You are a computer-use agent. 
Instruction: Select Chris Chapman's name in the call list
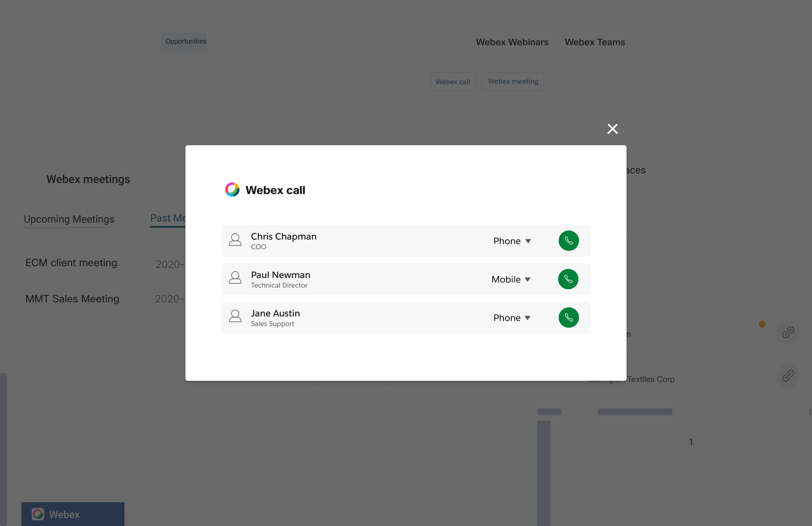pyautogui.click(x=284, y=237)
